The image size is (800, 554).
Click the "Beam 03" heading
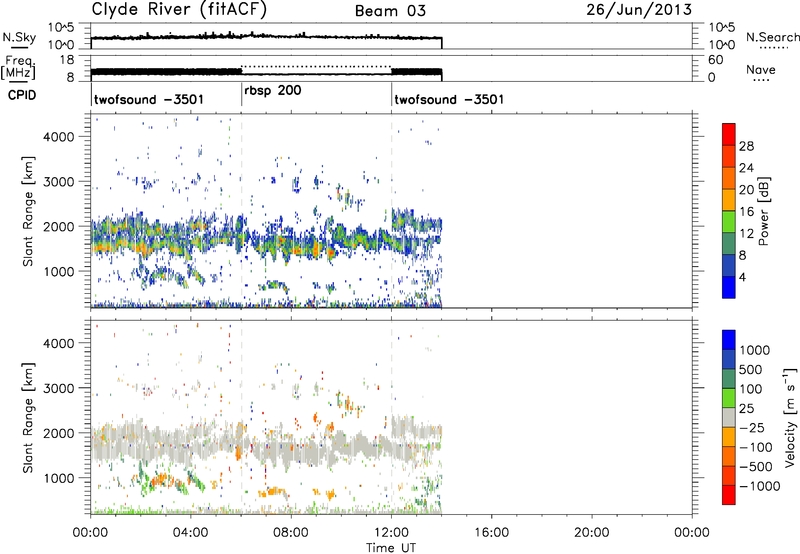[390, 11]
